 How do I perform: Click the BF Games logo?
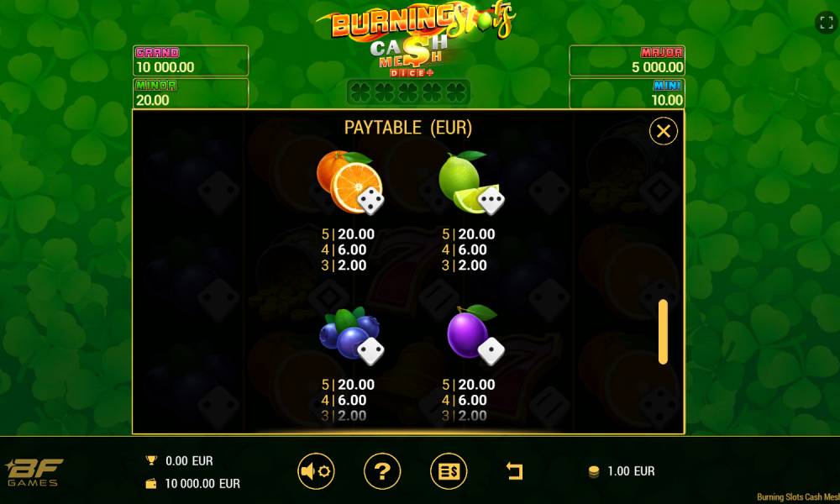(34, 472)
